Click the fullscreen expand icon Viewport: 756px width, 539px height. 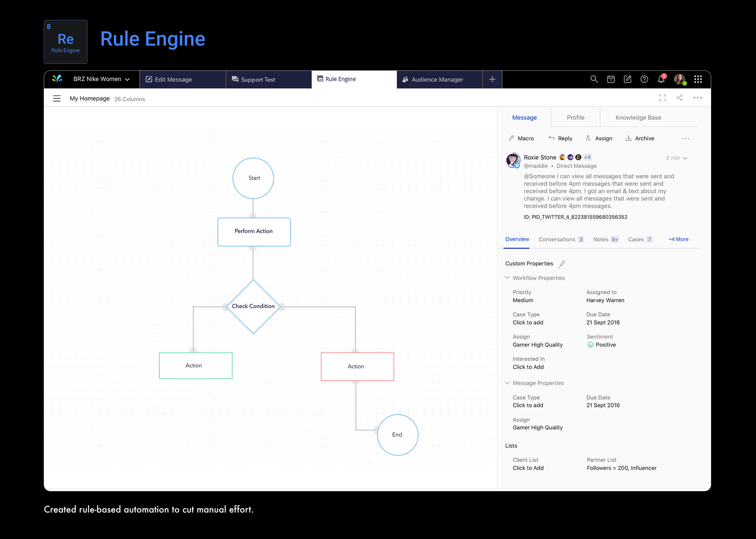coord(662,98)
